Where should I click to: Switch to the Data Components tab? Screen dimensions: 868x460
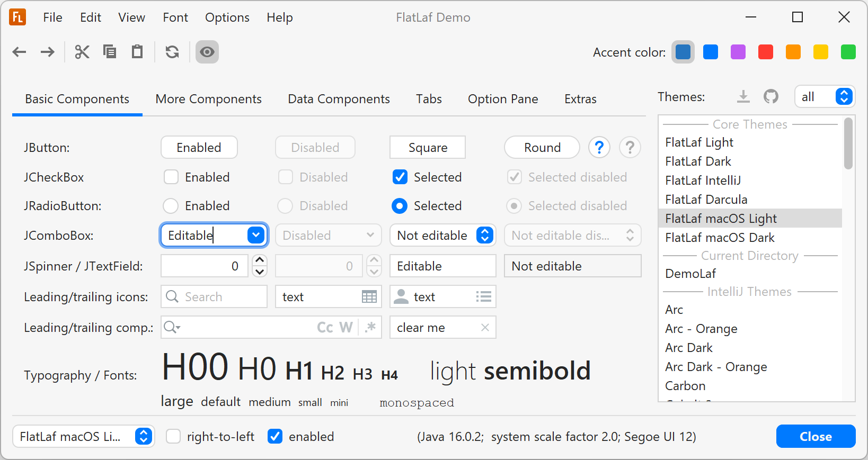click(339, 99)
